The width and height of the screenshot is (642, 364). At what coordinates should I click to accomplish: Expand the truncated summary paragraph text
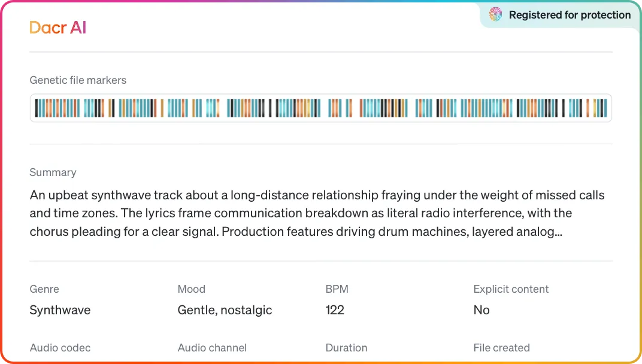317,213
